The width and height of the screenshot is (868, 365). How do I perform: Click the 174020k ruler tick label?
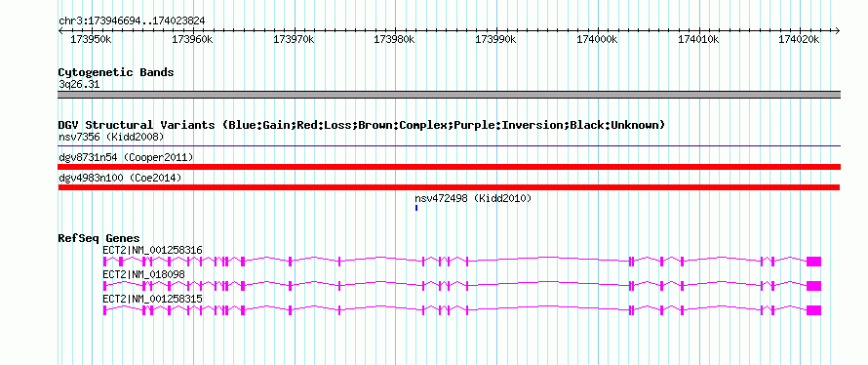pyautogui.click(x=799, y=39)
